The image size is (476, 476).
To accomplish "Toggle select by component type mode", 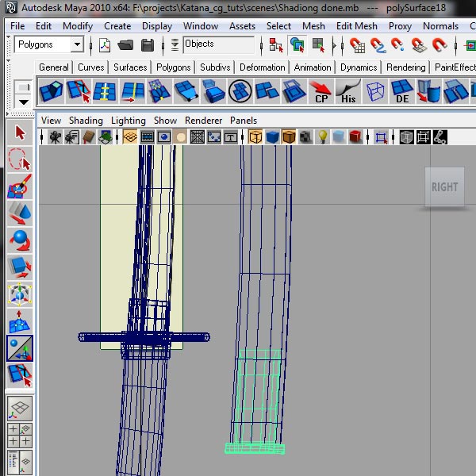I will (319, 45).
